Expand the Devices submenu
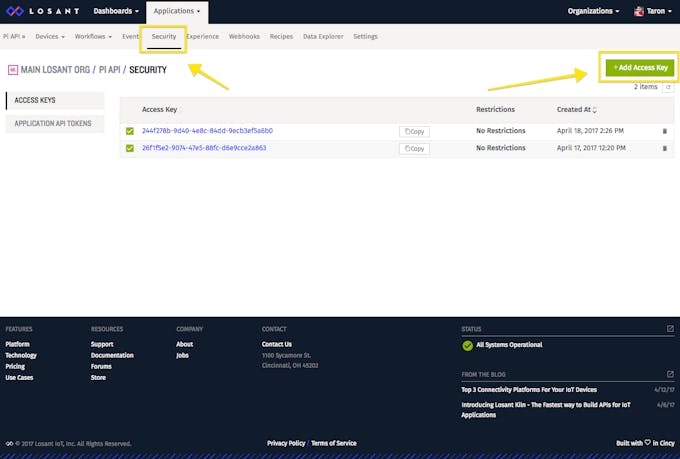The height and width of the screenshot is (459, 680). [x=50, y=36]
